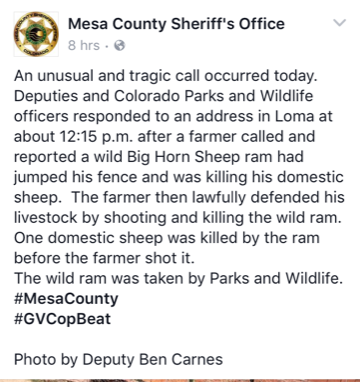The image size is (360, 382).
Task: Follow the #MesaCounty hashtag
Action: (66, 299)
